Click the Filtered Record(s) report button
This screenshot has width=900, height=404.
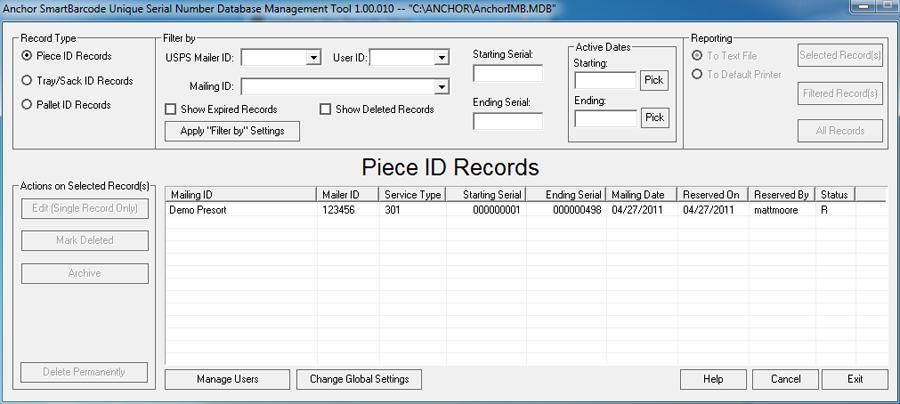(x=840, y=94)
